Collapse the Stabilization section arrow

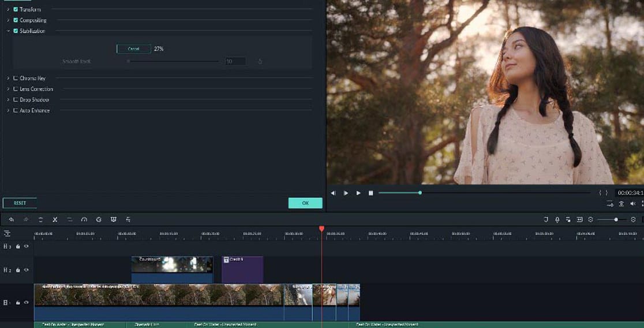coord(8,31)
